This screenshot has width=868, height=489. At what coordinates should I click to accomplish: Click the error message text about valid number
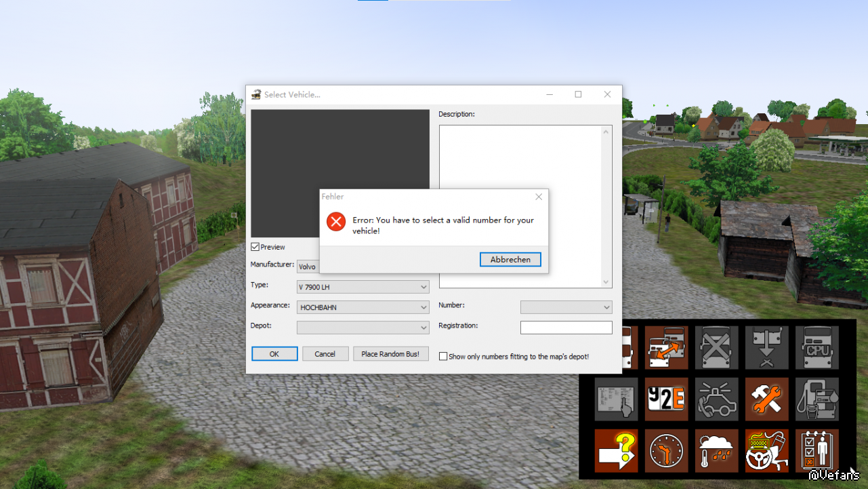click(443, 226)
